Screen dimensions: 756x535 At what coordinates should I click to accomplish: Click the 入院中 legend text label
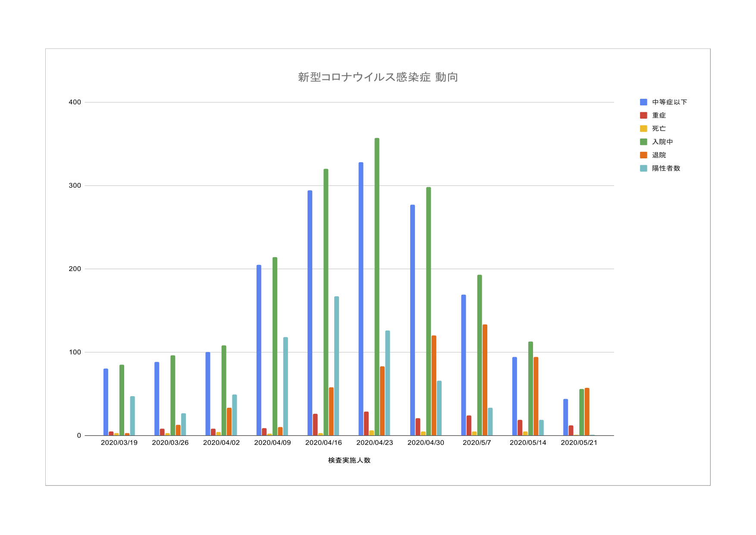(x=662, y=142)
